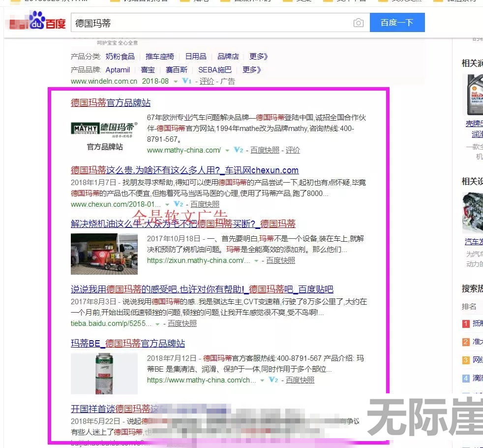Image resolution: width=483 pixels, height=448 pixels.
Task: Select 推车座椅 product category
Action: coord(160,57)
